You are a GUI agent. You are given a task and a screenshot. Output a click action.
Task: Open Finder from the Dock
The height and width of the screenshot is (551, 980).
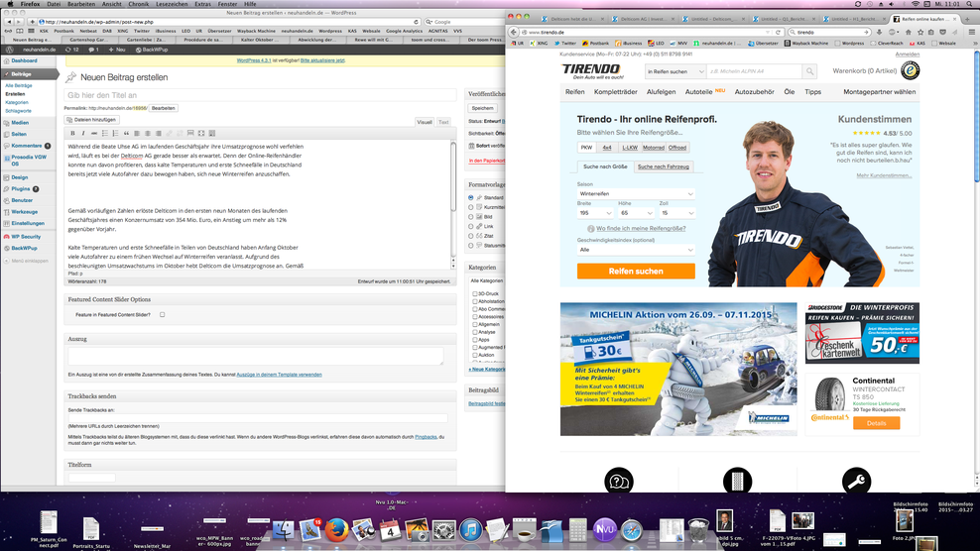(283, 530)
